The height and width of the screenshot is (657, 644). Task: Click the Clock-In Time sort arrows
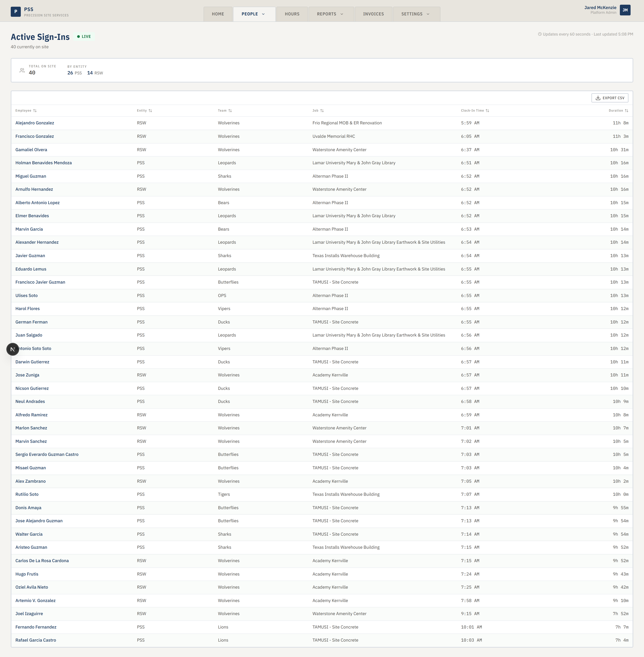pos(487,110)
